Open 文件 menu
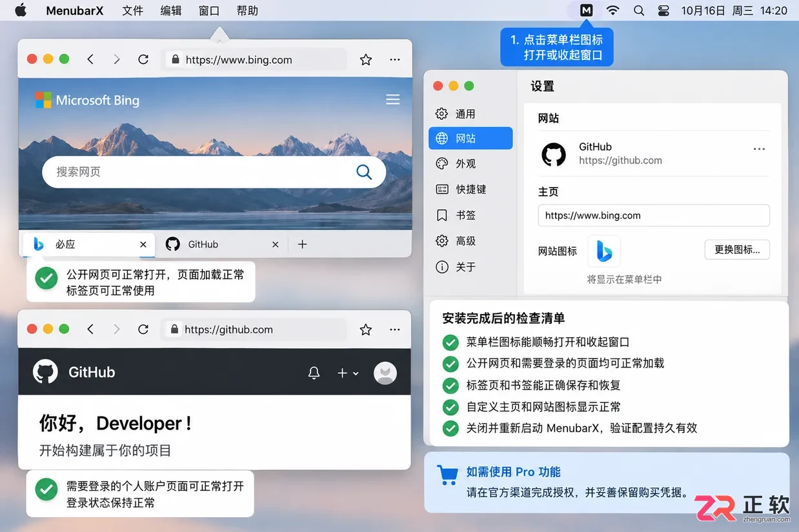Screen dimensions: 799x532 point(133,10)
